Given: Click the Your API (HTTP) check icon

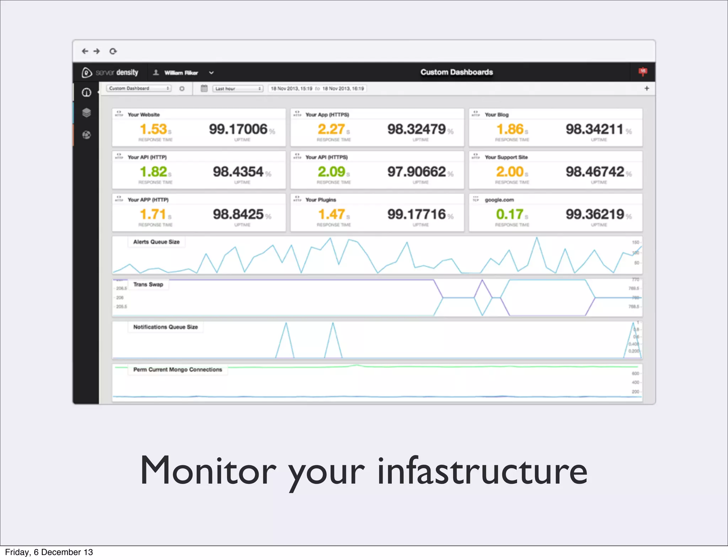Looking at the screenshot, I should [119, 156].
